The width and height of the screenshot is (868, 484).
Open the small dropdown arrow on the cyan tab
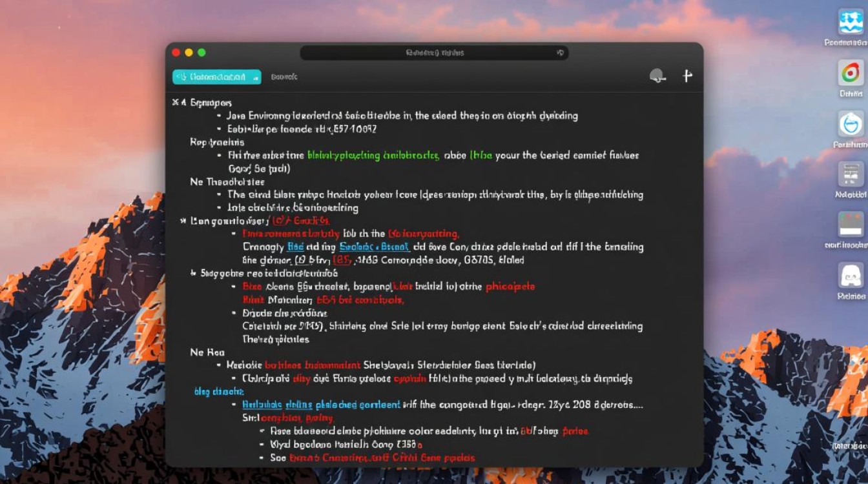click(255, 77)
